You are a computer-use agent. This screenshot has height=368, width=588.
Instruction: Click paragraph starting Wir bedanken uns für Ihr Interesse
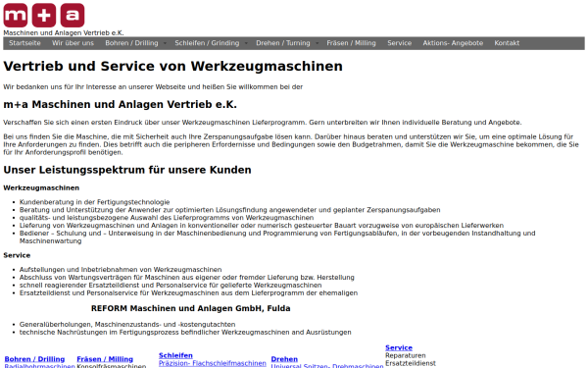[153, 86]
